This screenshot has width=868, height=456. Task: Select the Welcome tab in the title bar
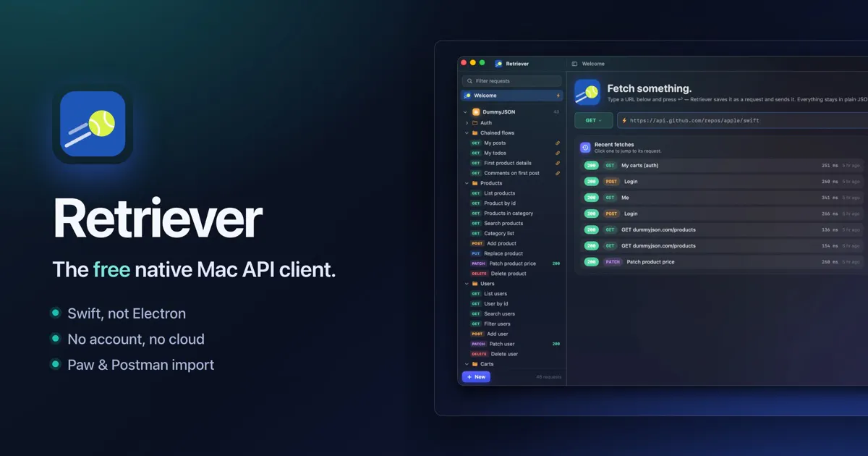pyautogui.click(x=593, y=64)
